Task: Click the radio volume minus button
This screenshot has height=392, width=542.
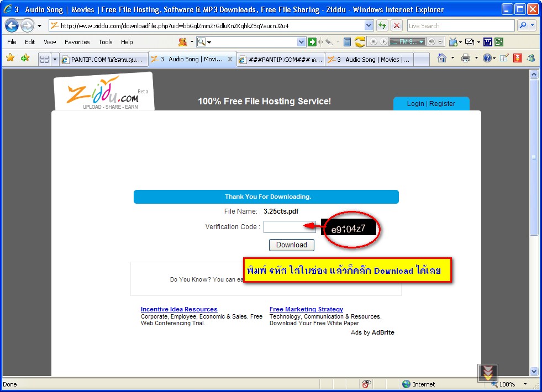Action: coord(440,42)
